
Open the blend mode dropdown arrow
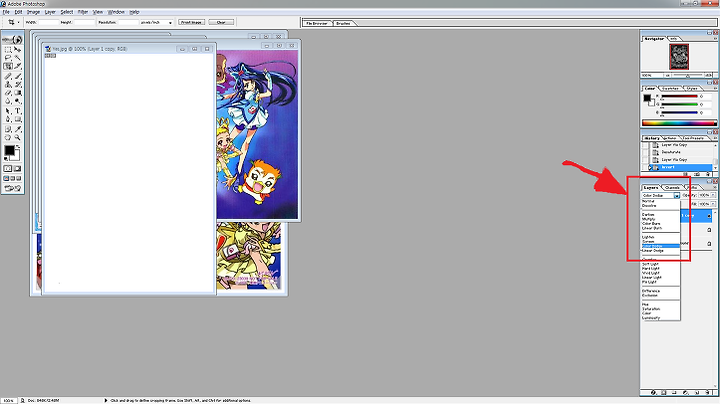pyautogui.click(x=677, y=195)
